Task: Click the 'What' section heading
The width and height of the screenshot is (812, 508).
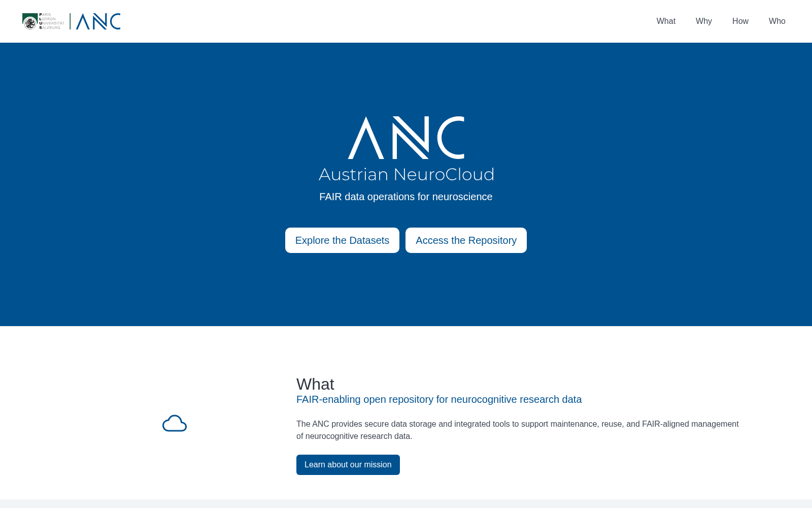Action: point(315,384)
